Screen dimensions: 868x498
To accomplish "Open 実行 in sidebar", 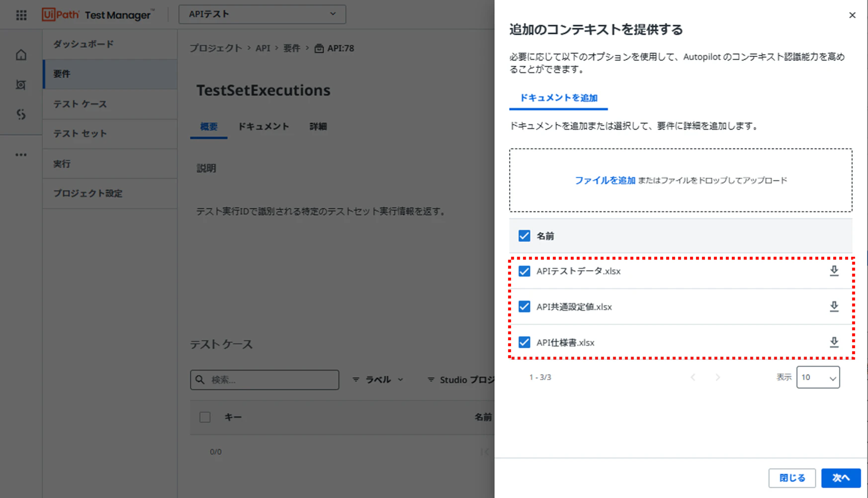I will click(x=110, y=164).
